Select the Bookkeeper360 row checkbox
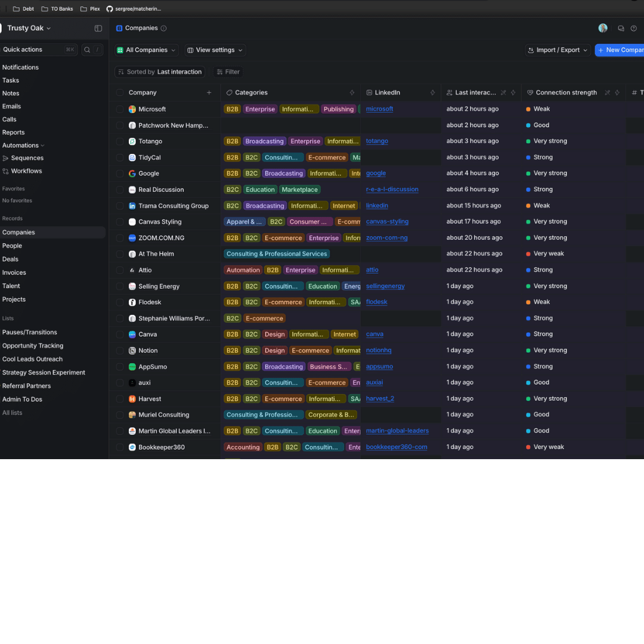Viewport: 644px width, 644px height. pyautogui.click(x=120, y=447)
